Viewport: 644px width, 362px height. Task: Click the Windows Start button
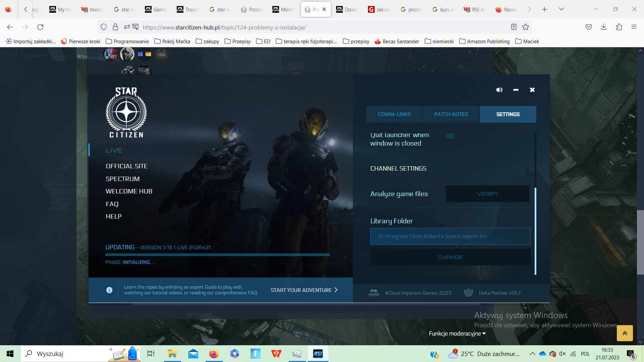pyautogui.click(x=10, y=354)
